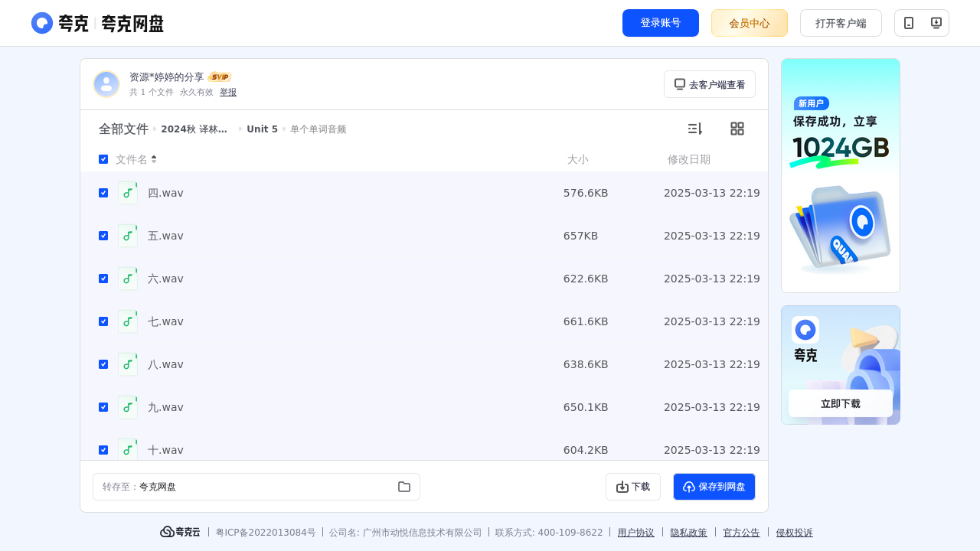This screenshot has width=980, height=551.
Task: Open the 转存至 夸克网盘 destination selector
Action: coord(256,487)
